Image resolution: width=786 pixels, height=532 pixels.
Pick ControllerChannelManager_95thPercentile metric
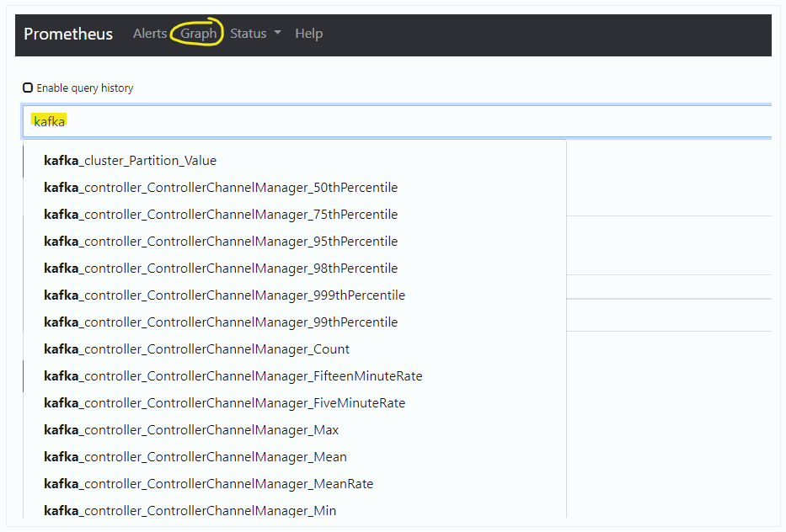click(x=295, y=242)
